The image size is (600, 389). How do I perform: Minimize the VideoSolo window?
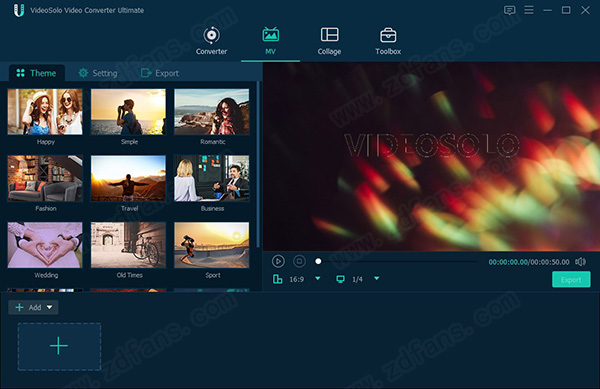548,10
